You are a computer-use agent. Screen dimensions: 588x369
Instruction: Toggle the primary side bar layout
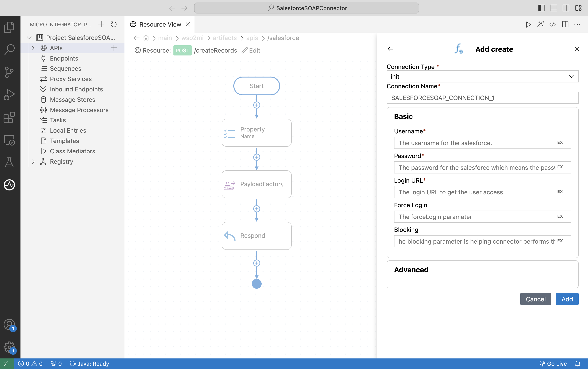541,8
